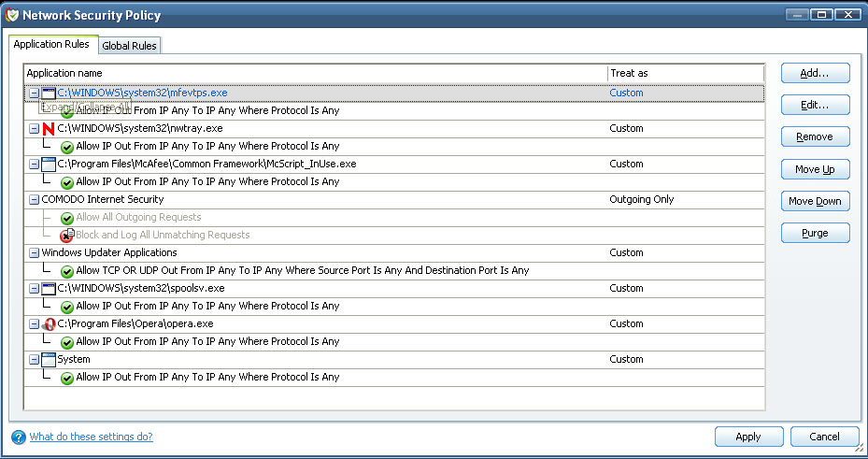Click window icon beside McScript_InUse.exe
The image size is (868, 459).
(49, 165)
